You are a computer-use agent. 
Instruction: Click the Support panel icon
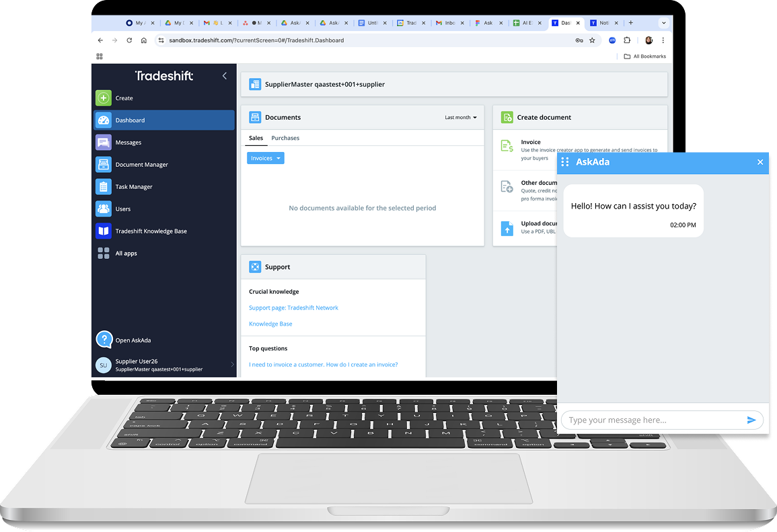tap(255, 267)
